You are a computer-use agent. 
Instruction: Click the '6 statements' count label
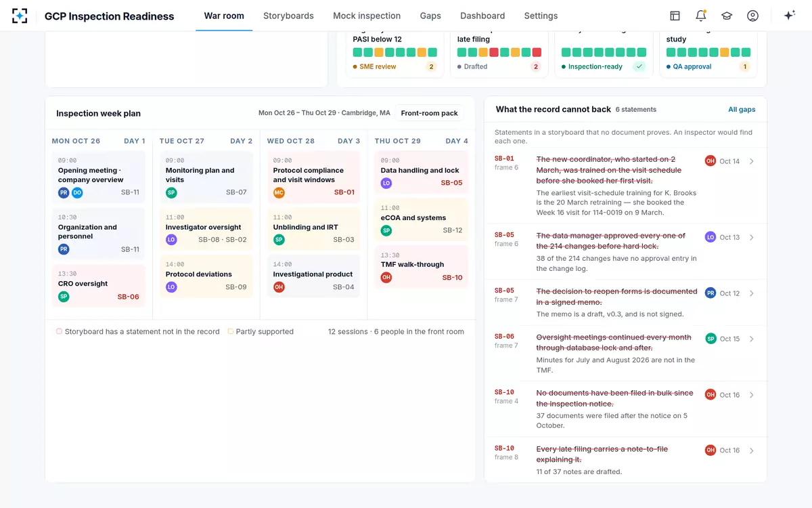(x=636, y=109)
